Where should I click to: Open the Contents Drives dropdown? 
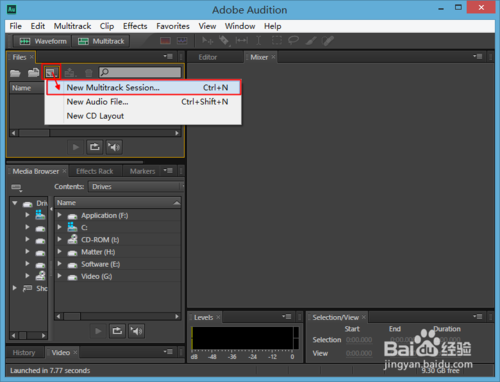pyautogui.click(x=136, y=187)
